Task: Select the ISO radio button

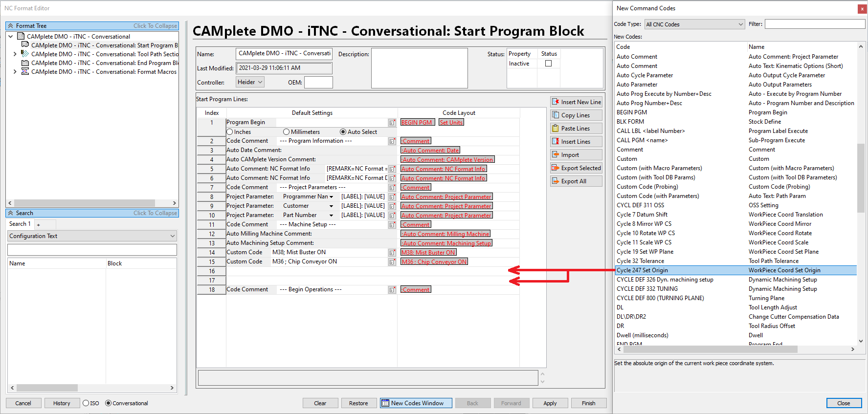Action: pos(86,403)
